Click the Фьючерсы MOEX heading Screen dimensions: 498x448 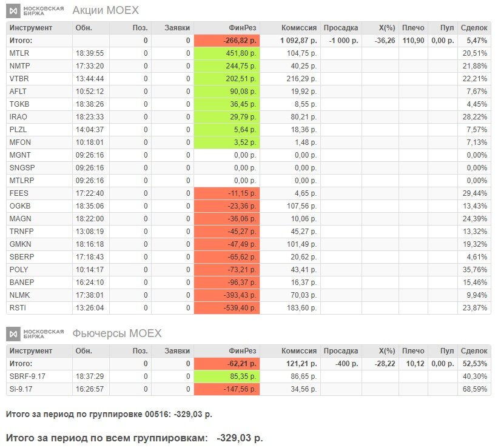click(117, 333)
